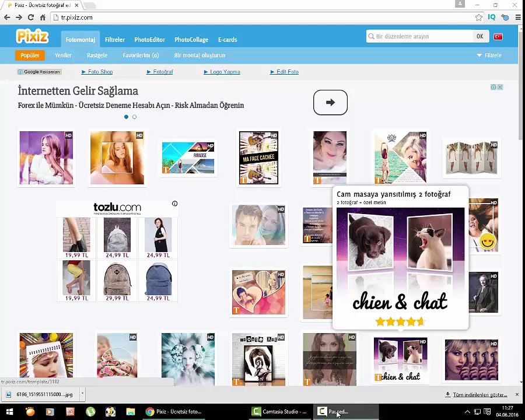
Task: Reload the page with the refresh icon
Action: click(x=31, y=17)
